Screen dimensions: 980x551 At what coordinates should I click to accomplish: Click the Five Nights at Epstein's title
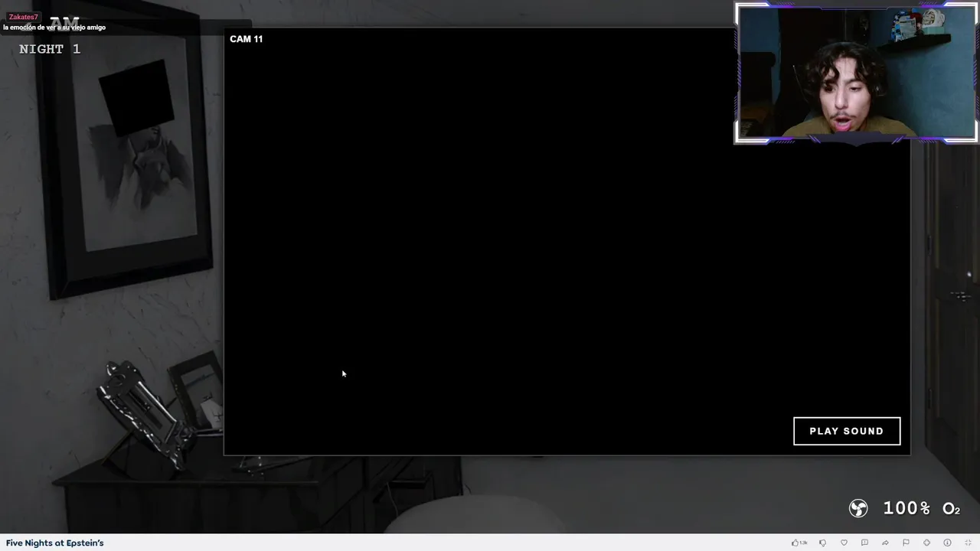click(54, 543)
